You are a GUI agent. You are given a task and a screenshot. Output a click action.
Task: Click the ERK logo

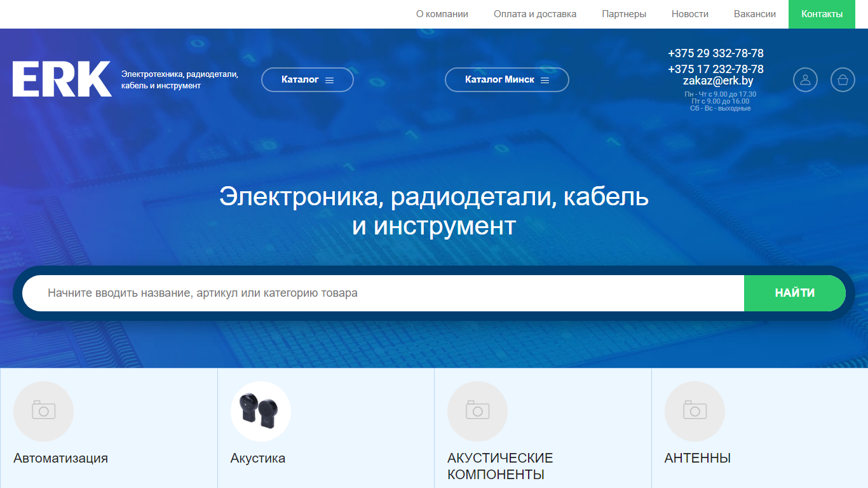point(62,79)
